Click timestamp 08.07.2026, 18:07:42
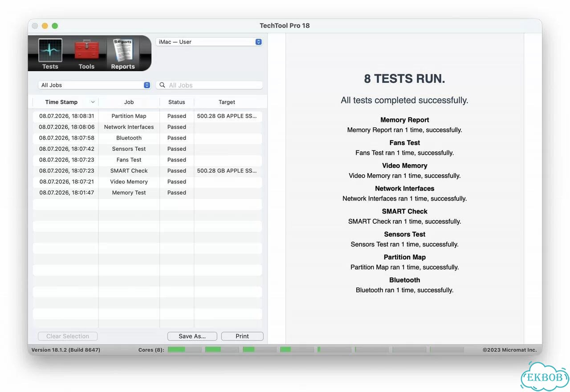Screen dimensions: 570x392 click(x=67, y=149)
